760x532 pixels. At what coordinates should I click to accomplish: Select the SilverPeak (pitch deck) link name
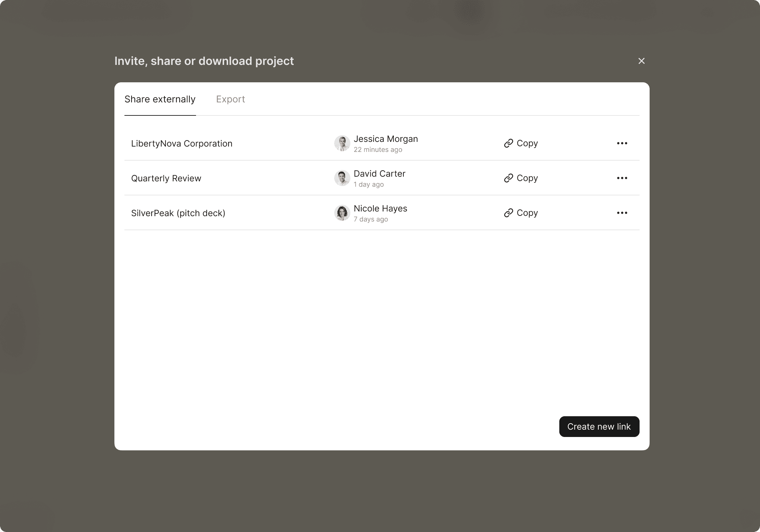pos(178,213)
